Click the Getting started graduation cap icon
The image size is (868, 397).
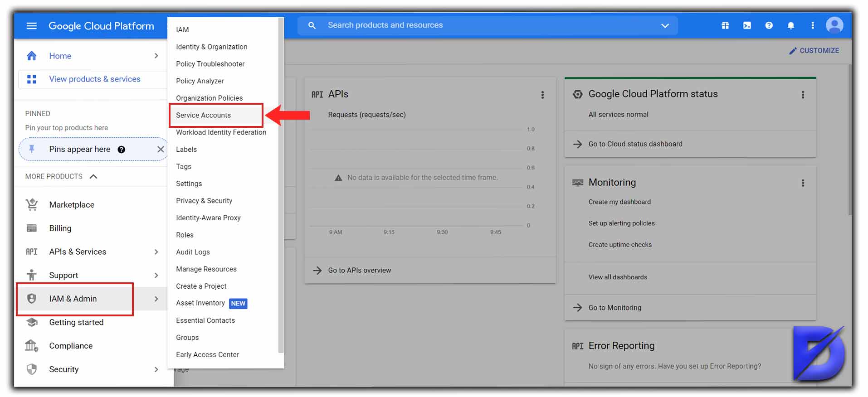click(32, 322)
